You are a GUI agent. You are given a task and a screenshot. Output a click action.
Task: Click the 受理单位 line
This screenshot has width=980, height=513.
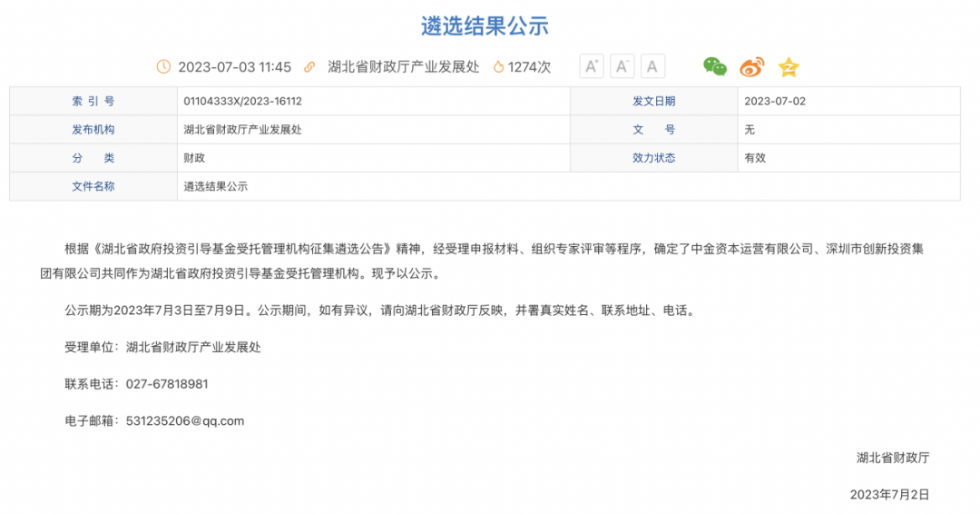pyautogui.click(x=162, y=347)
